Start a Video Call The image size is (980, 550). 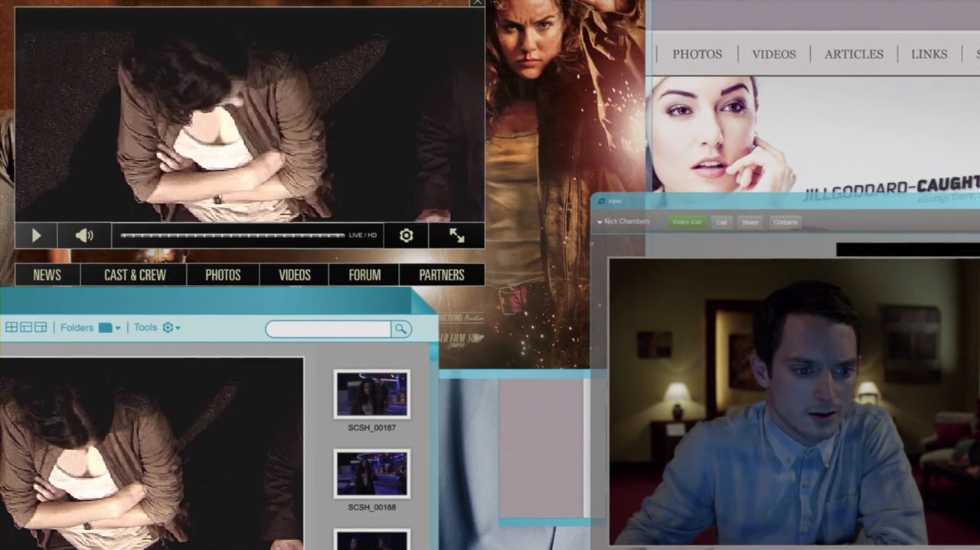pyautogui.click(x=687, y=222)
